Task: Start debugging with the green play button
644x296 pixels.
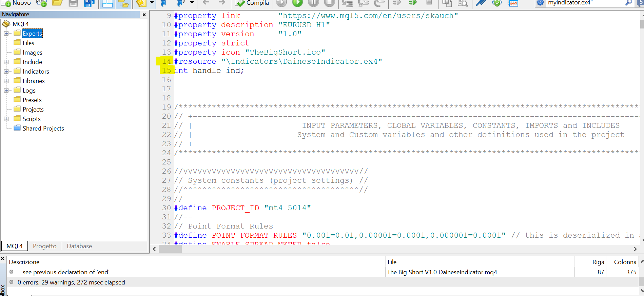Action: coord(297,3)
